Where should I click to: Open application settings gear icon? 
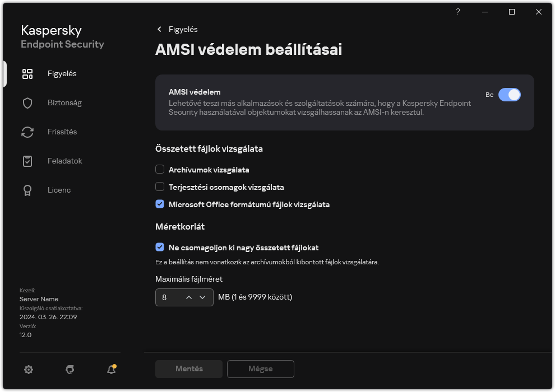click(x=29, y=370)
